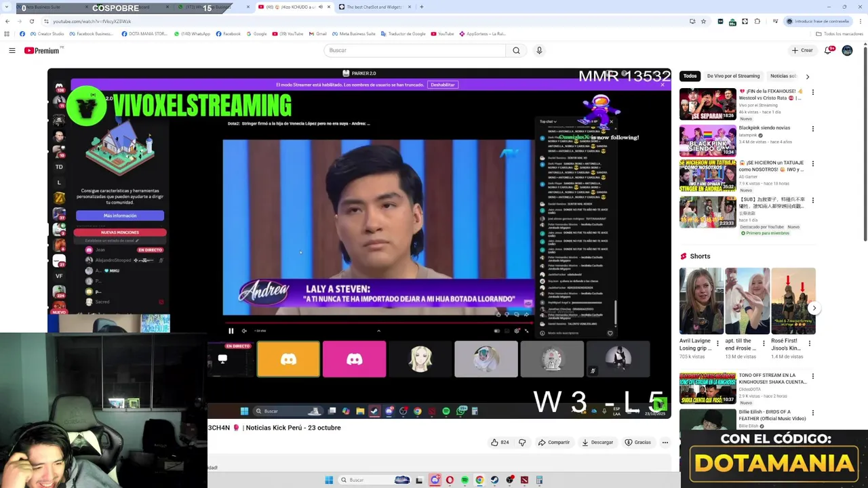868x488 pixels.
Task: Click the Gracias thanks button
Action: click(x=637, y=443)
